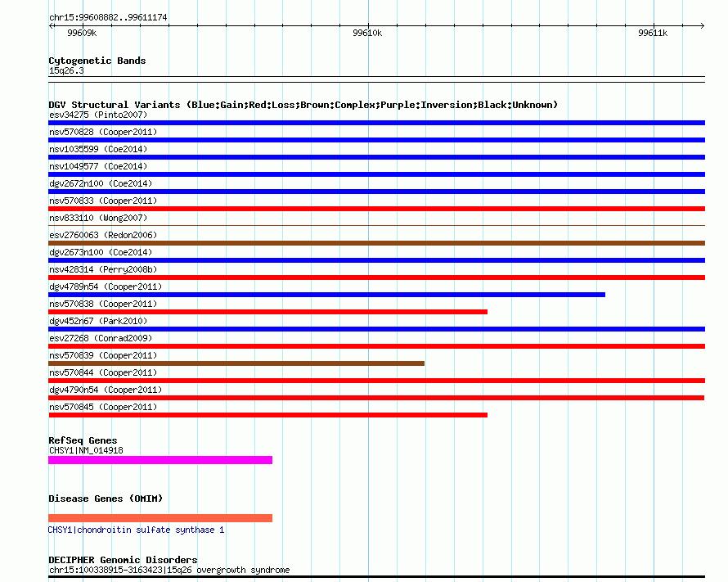The image size is (728, 582).
Task: Click the red bar under nsv570845
Action: click(268, 415)
